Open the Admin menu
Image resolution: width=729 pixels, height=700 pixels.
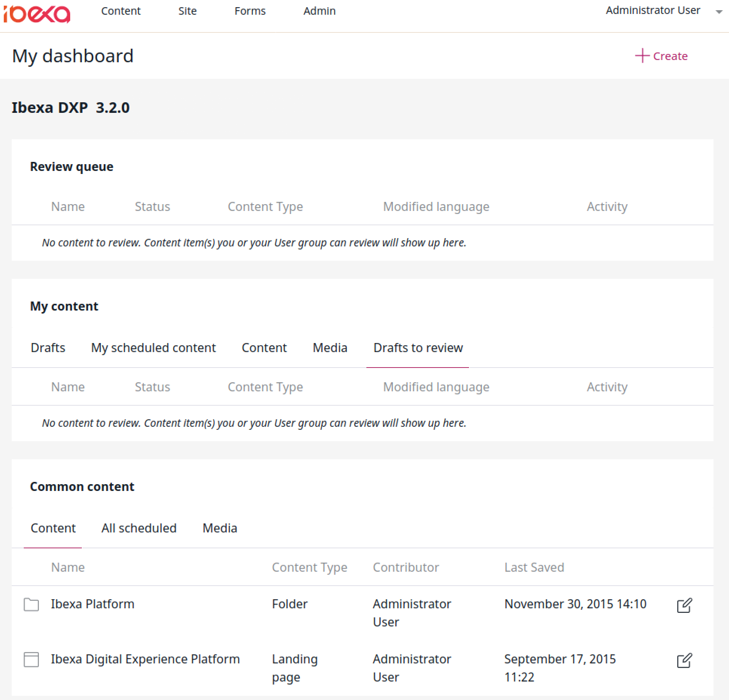pyautogui.click(x=320, y=11)
